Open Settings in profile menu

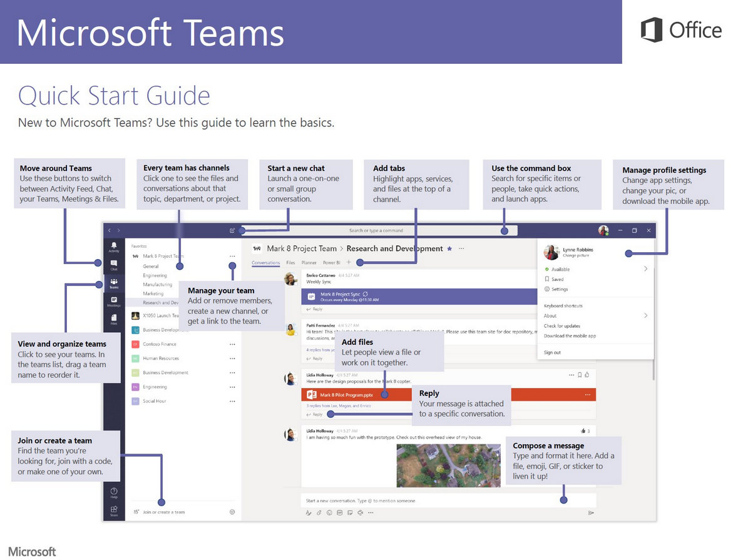[x=556, y=289]
